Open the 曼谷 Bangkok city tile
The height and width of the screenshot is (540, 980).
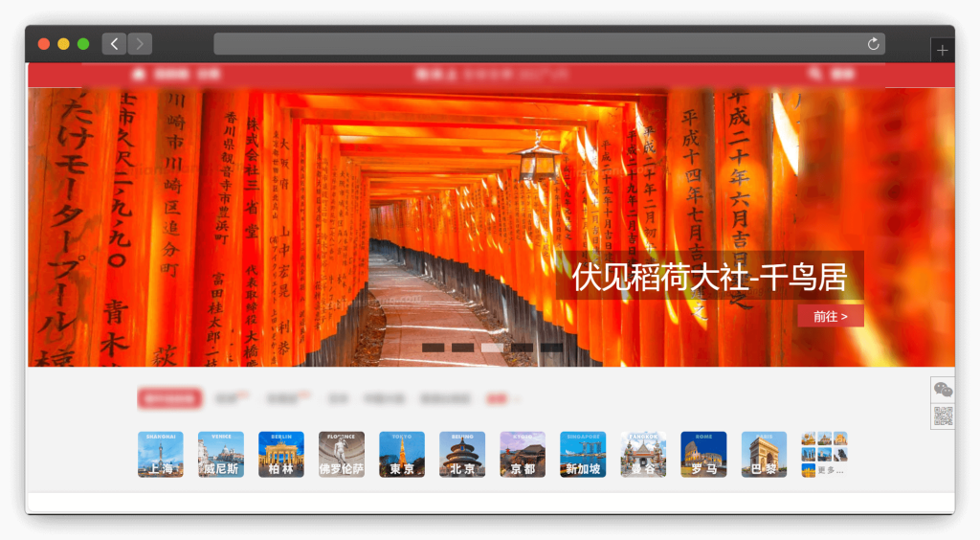click(643, 455)
